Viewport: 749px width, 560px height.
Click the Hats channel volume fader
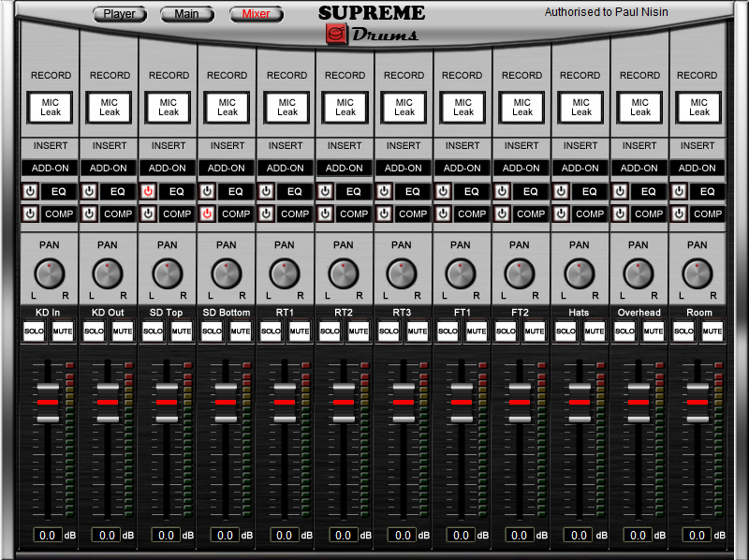coord(580,402)
